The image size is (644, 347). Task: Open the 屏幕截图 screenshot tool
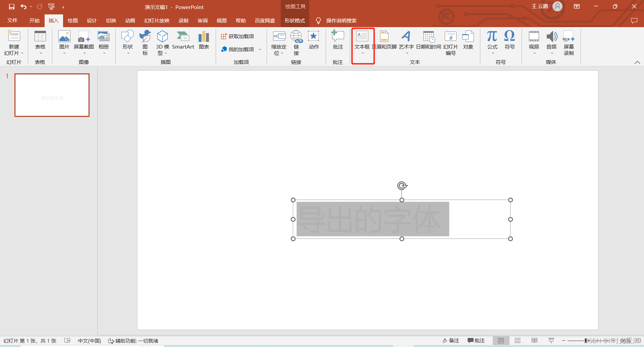84,43
